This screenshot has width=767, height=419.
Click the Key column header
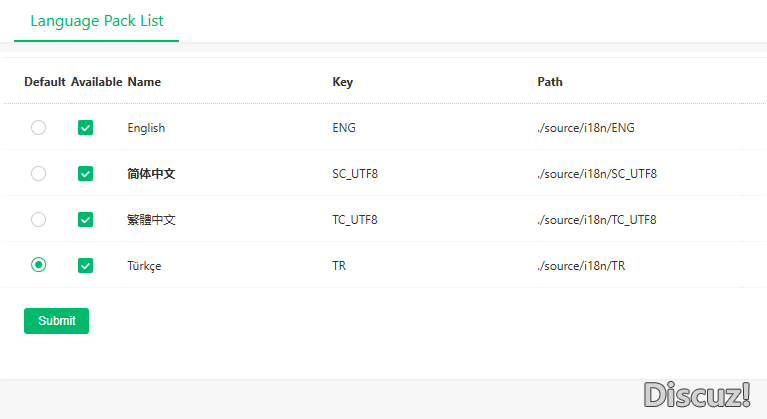point(342,82)
